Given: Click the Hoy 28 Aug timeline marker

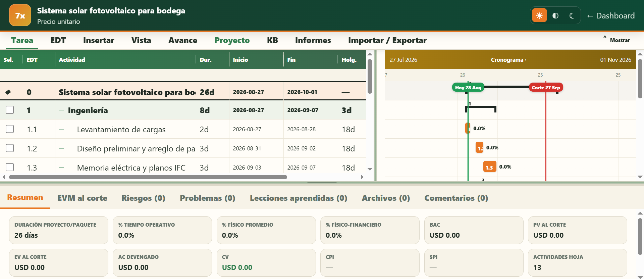Looking at the screenshot, I should 468,88.
